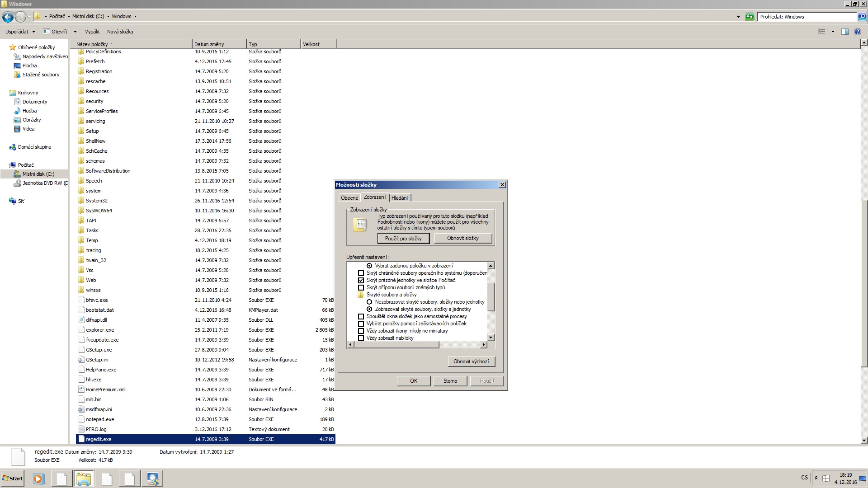
Task: Open media player icon in taskbar
Action: tap(38, 479)
